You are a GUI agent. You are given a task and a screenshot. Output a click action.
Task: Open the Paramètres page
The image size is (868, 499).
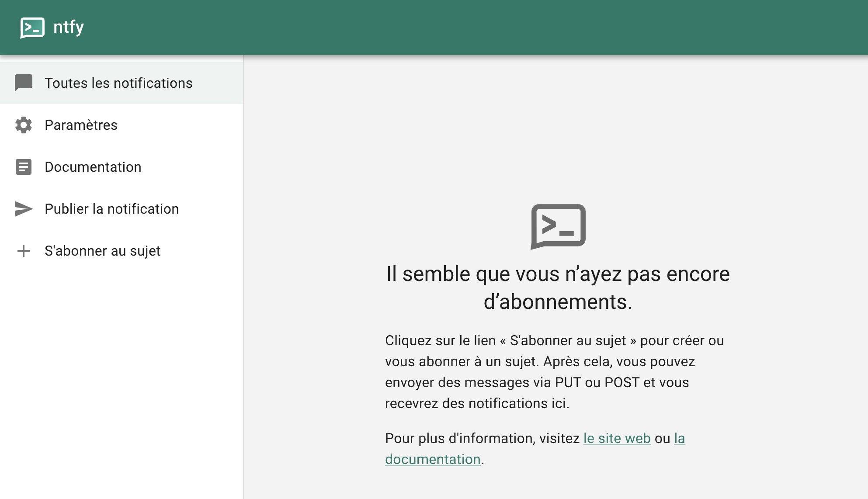[122, 125]
